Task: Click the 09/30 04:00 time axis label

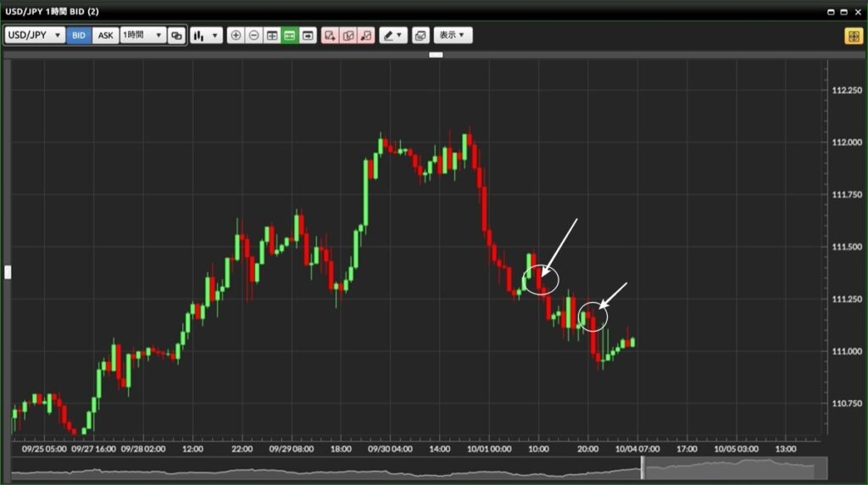Action: coord(390,449)
